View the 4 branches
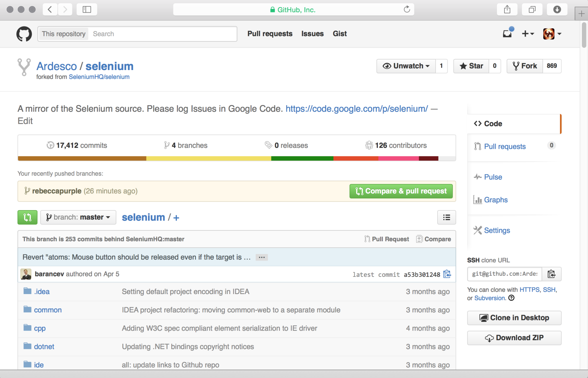 tap(186, 146)
